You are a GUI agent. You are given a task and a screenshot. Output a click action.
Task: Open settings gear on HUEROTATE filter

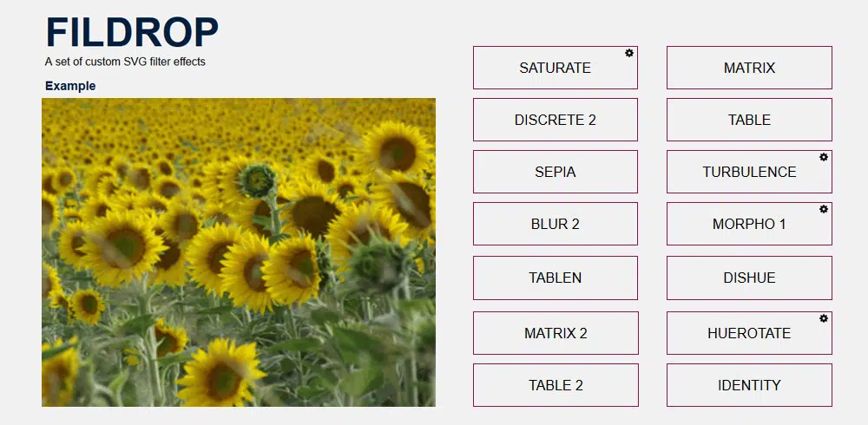823,318
